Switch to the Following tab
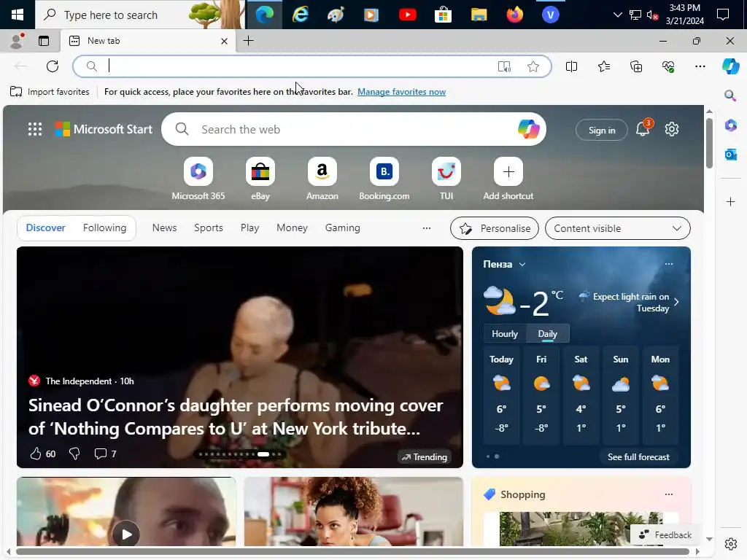Screen dimensions: 747x560 tap(104, 227)
